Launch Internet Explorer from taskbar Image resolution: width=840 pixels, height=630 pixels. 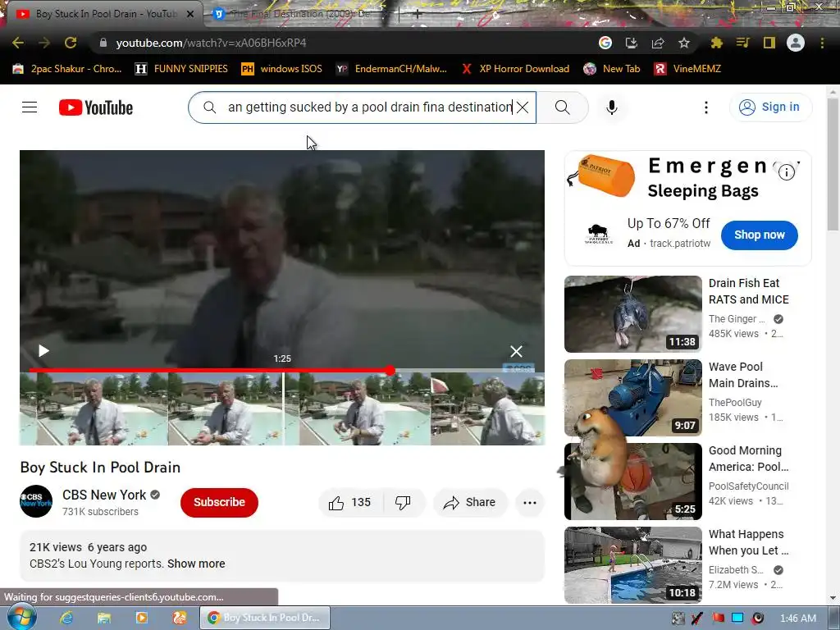tap(66, 618)
